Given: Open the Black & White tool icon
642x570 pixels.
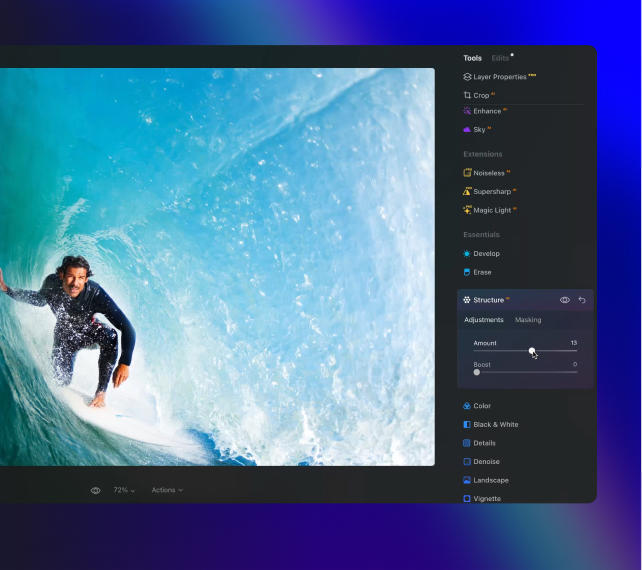Looking at the screenshot, I should [x=467, y=424].
